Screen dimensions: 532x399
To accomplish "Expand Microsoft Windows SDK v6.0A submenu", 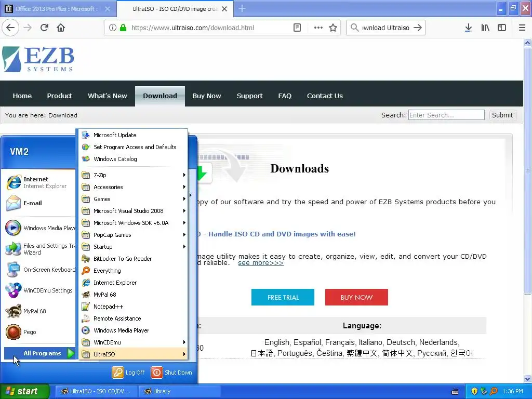I will pyautogui.click(x=134, y=223).
